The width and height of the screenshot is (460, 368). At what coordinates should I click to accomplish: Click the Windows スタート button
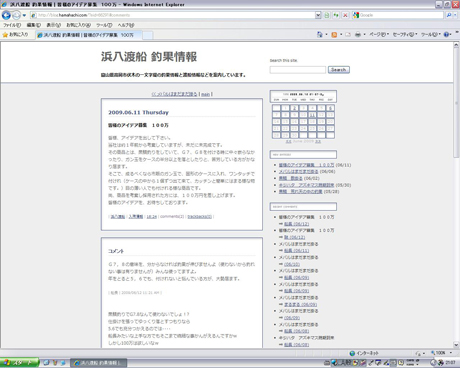tap(19, 363)
